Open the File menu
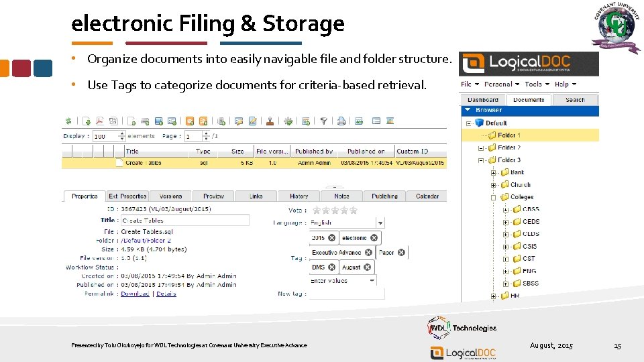The width and height of the screenshot is (644, 362). (x=470, y=84)
